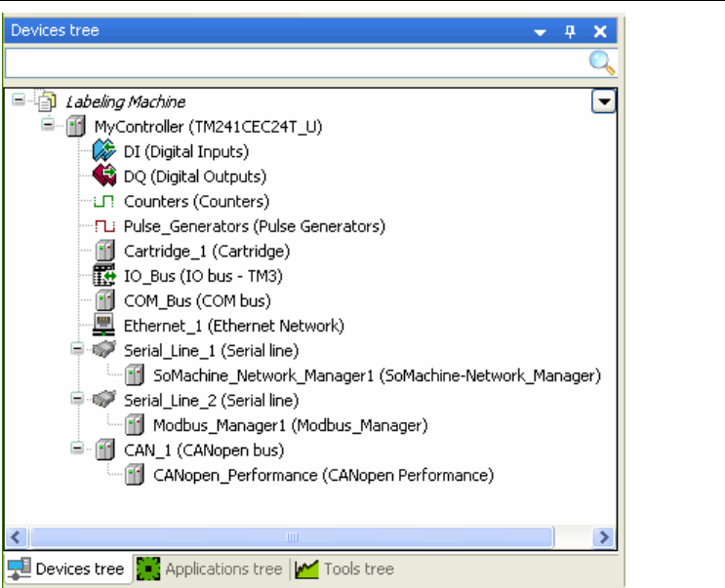The width and height of the screenshot is (725, 588).
Task: Click the scroll right arrow
Action: coord(603,537)
